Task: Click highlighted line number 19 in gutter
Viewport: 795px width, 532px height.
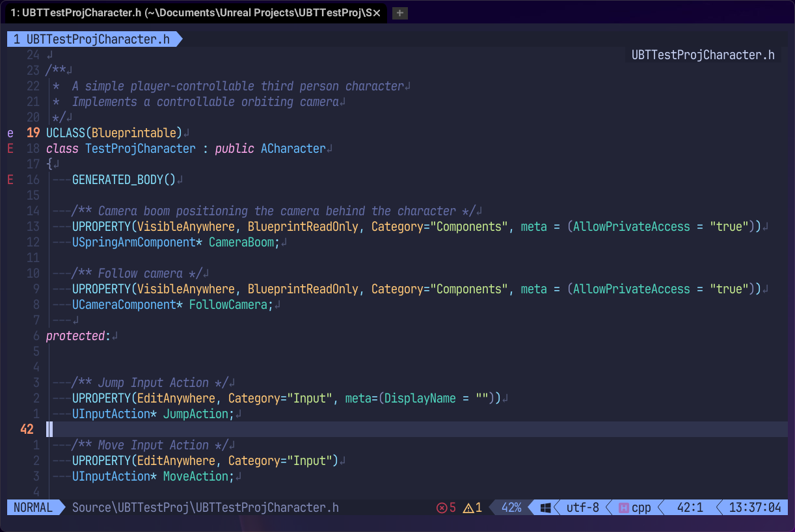Action: pyautogui.click(x=33, y=133)
